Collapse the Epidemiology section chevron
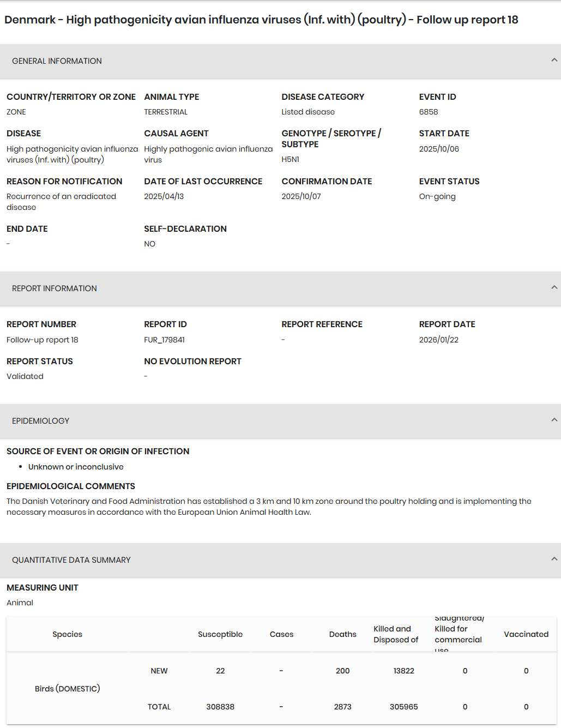The width and height of the screenshot is (561, 728). pos(554,420)
